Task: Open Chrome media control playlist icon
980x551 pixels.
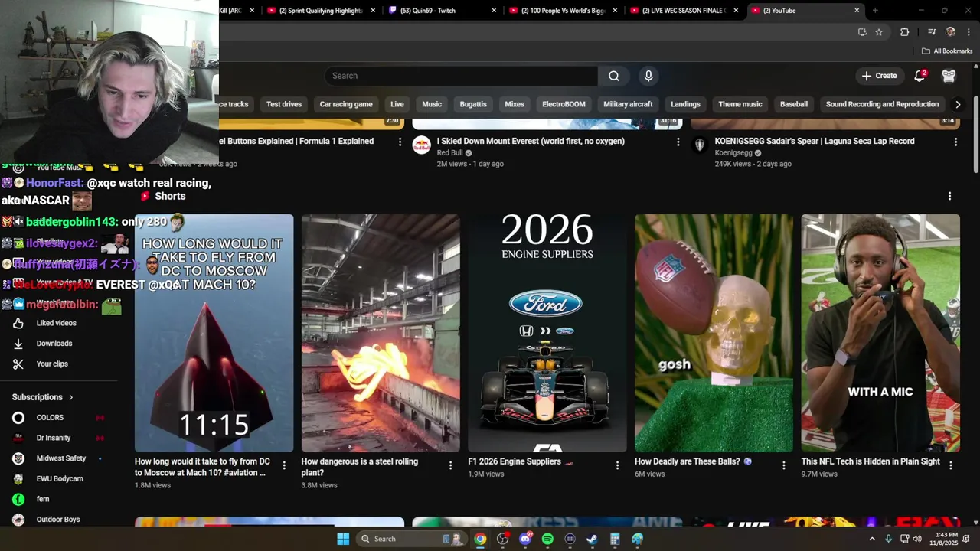Action: 932,32
